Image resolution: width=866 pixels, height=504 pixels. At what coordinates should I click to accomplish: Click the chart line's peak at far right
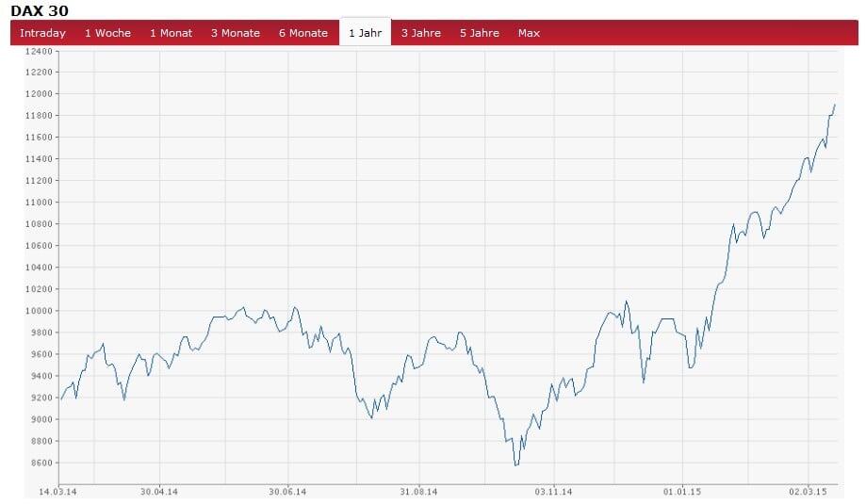(x=835, y=105)
